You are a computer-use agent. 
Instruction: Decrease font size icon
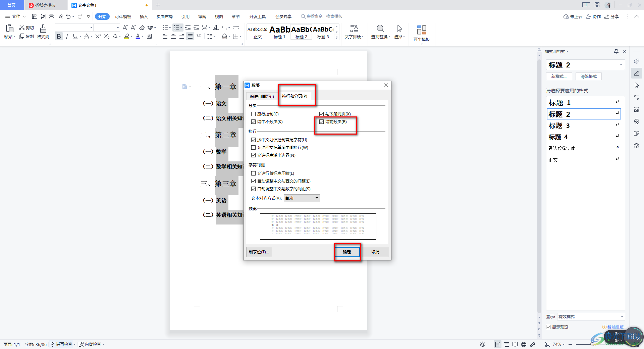tap(133, 28)
